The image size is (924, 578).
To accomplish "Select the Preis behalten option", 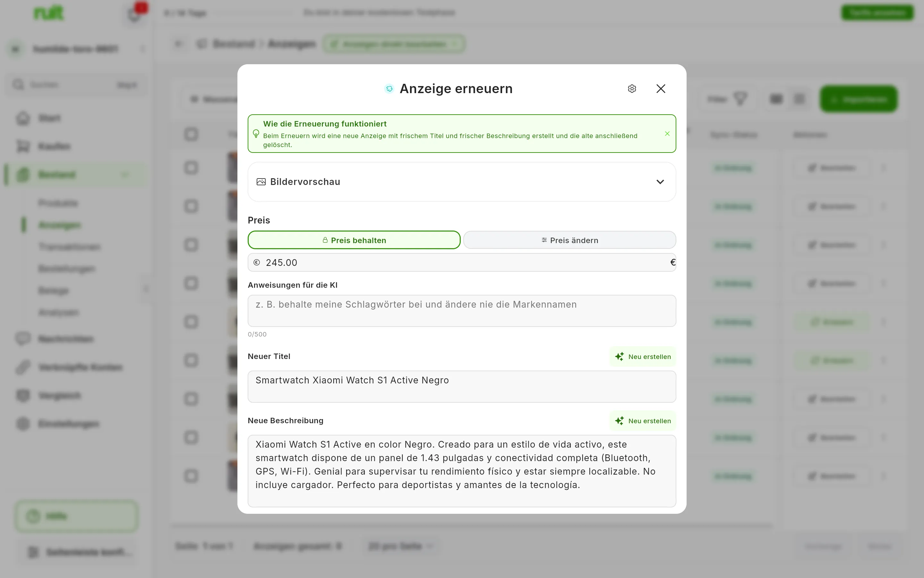I will click(x=354, y=240).
